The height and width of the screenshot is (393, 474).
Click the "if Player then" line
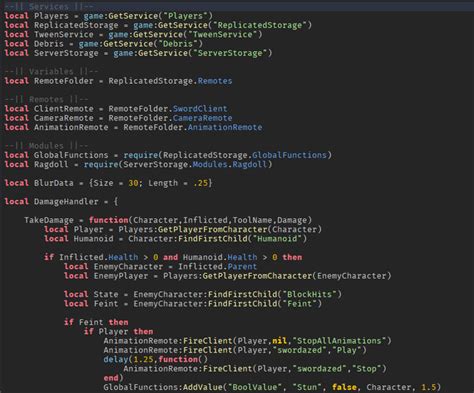tap(118, 332)
